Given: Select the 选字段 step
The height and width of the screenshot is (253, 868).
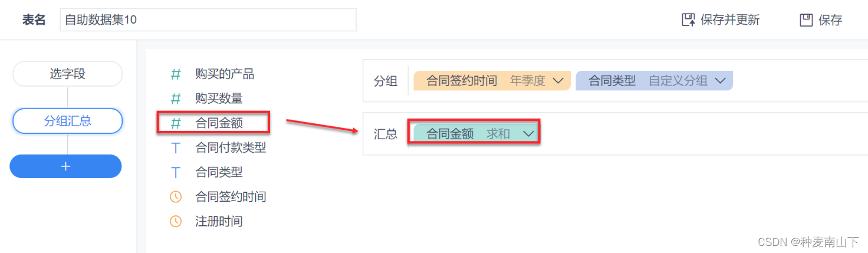Looking at the screenshot, I should click(67, 74).
